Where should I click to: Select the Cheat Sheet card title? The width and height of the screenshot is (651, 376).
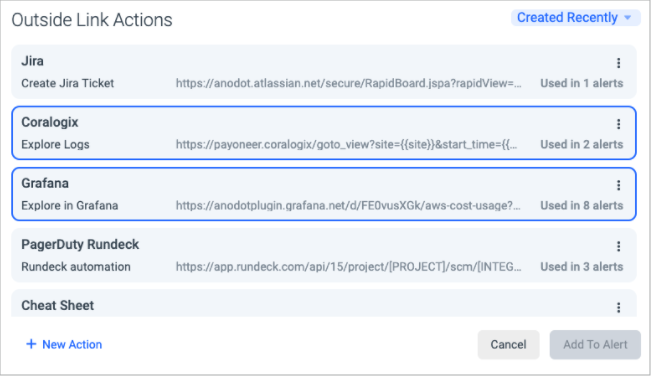click(58, 305)
